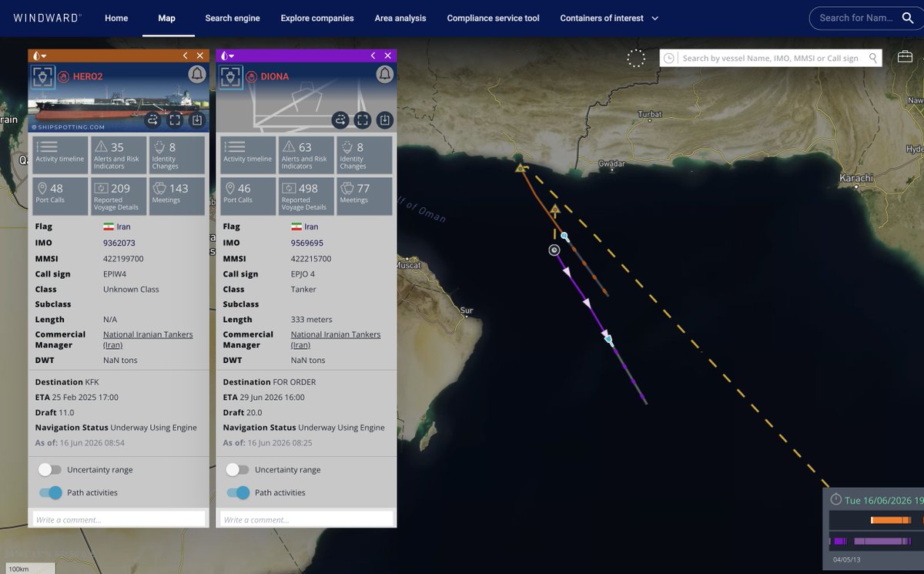Click HERO2 MMSI value 422199700

pyautogui.click(x=123, y=259)
